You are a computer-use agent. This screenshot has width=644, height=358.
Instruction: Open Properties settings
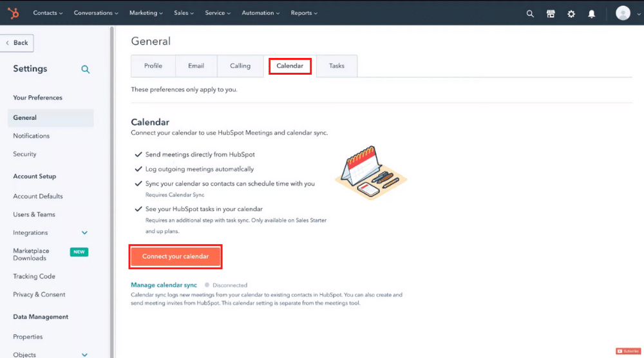(28, 337)
